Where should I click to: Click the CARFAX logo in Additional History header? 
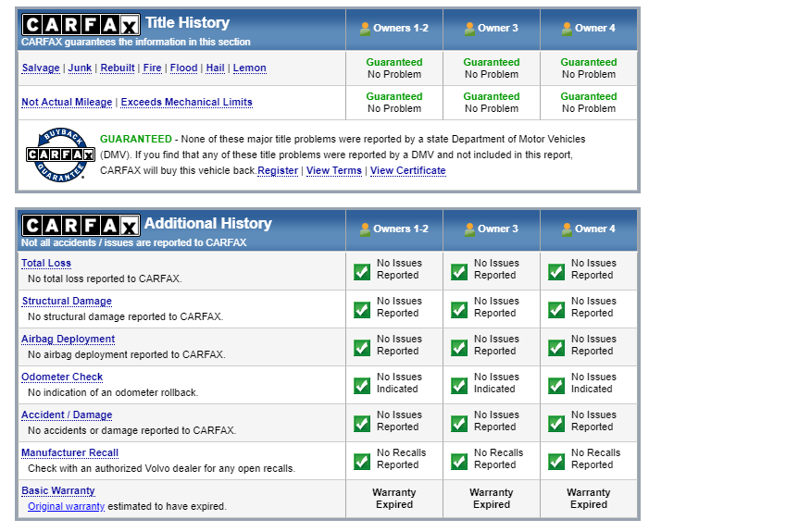coord(81,226)
